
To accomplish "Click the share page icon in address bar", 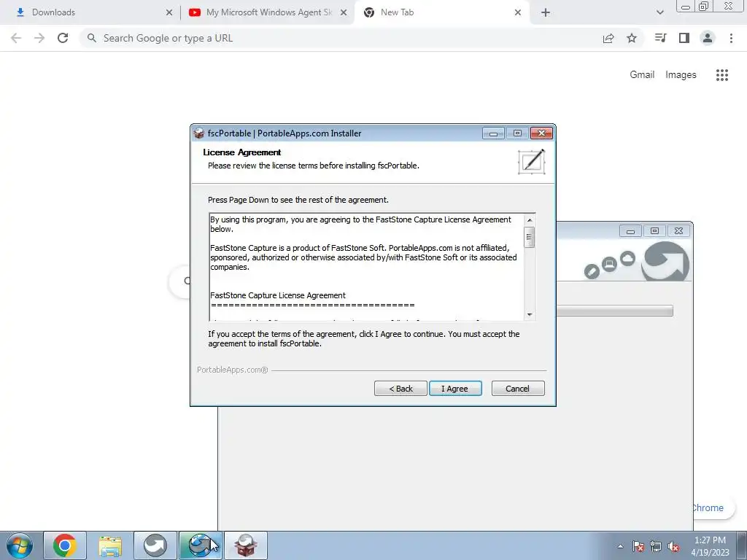I will click(x=608, y=38).
